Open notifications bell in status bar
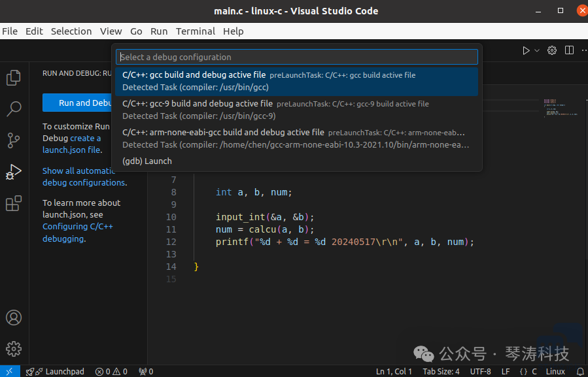 [581, 371]
